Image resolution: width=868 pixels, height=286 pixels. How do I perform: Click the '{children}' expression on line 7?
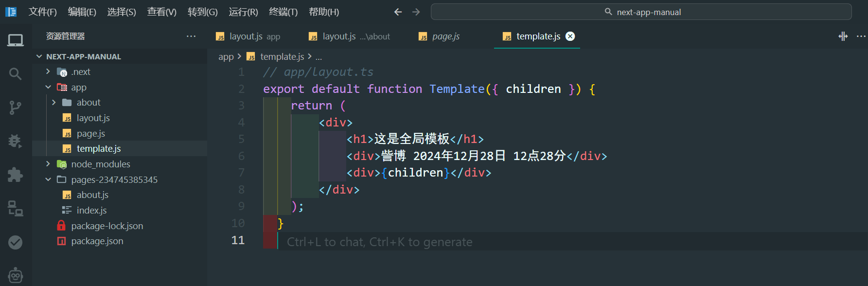416,173
